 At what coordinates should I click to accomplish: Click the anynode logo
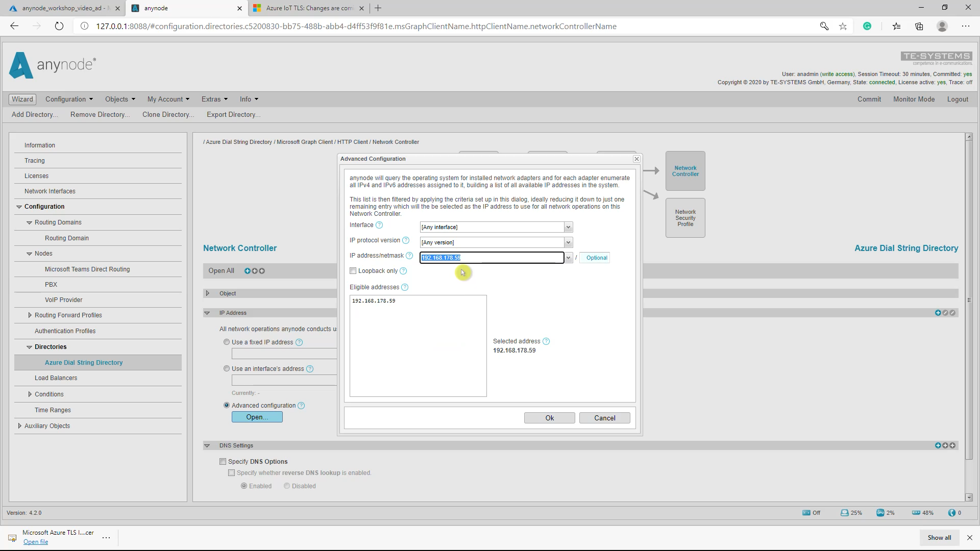pyautogui.click(x=53, y=65)
